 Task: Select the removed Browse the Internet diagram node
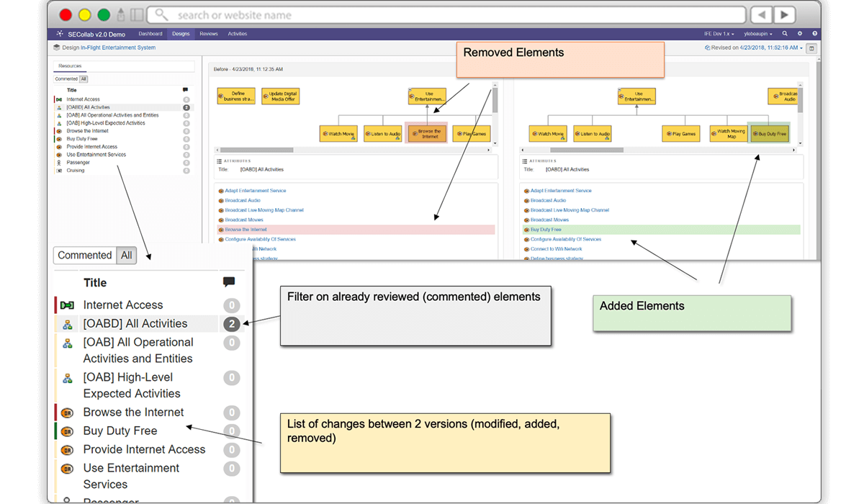426,133
